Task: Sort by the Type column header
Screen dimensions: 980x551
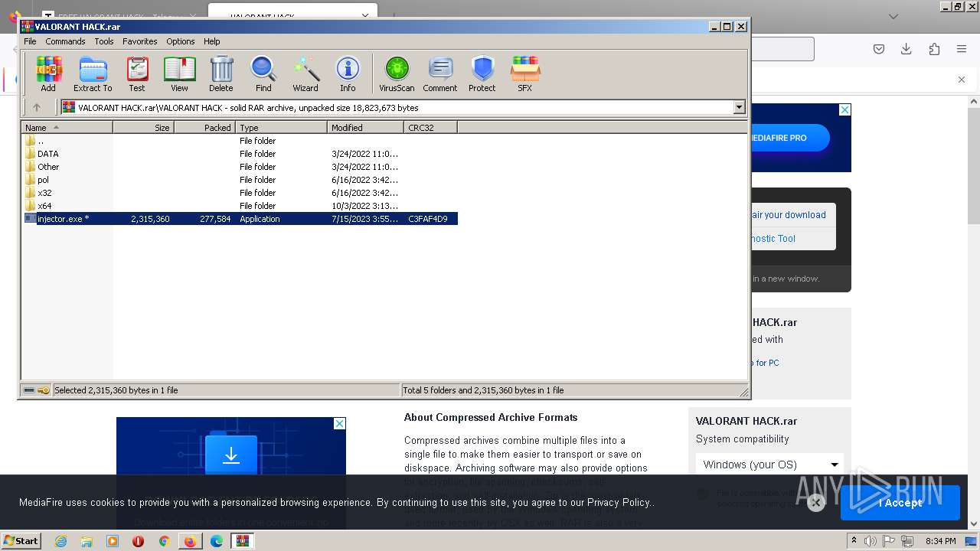Action: click(x=282, y=128)
